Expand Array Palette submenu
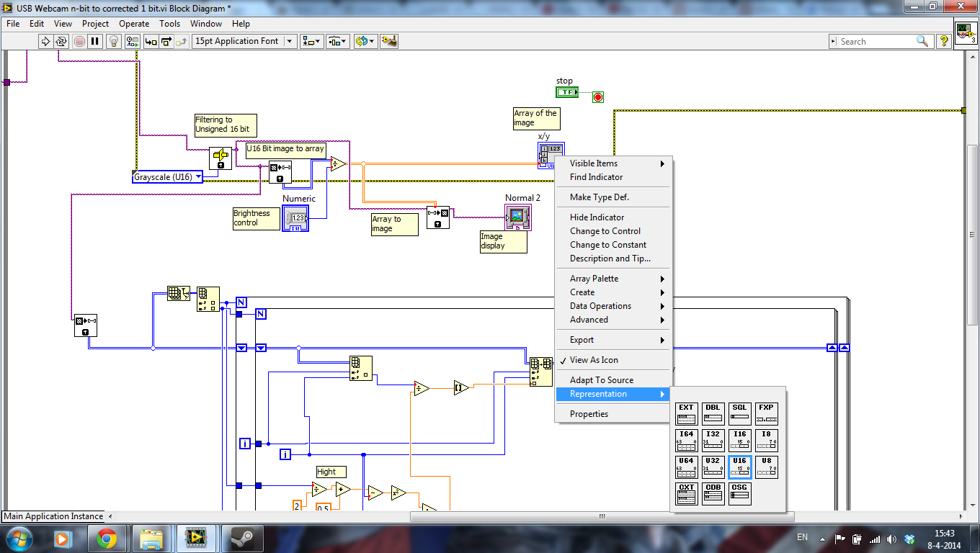The height and width of the screenshot is (553, 980). coord(614,279)
